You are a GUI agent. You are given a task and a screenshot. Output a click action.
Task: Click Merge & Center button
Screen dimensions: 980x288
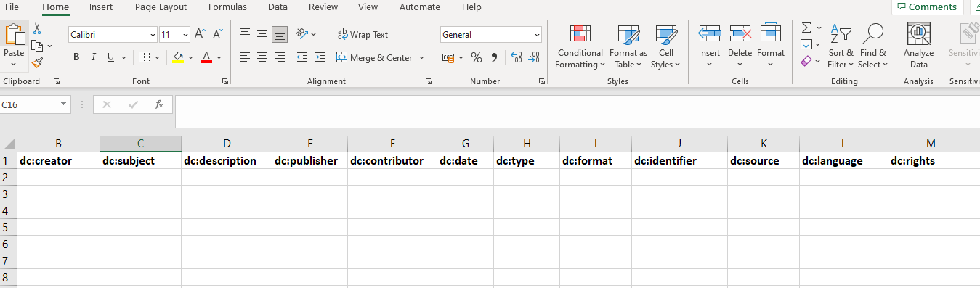pyautogui.click(x=374, y=57)
